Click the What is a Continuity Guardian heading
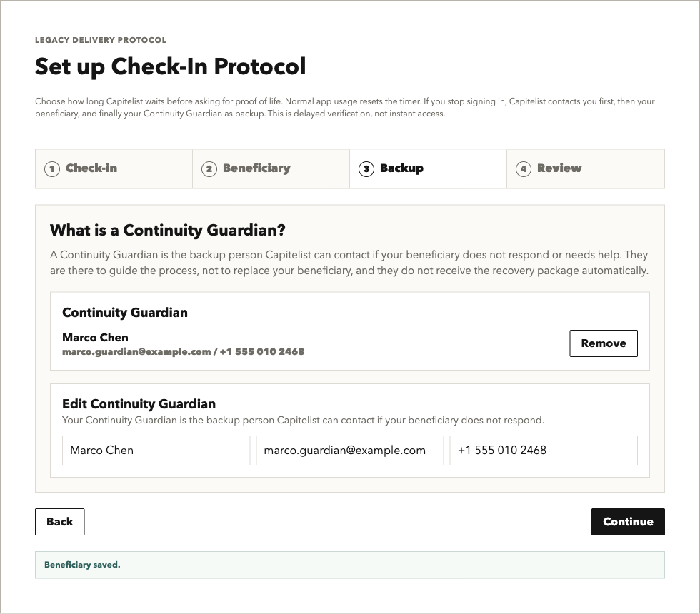This screenshot has height=614, width=700. point(168,230)
